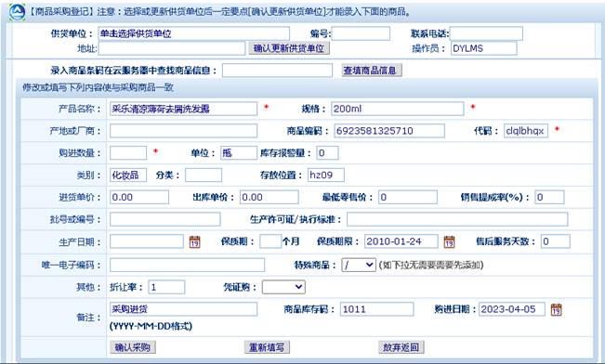Expand the 凭证购 dropdown
Viewport: 605px width, 364px height.
point(283,287)
